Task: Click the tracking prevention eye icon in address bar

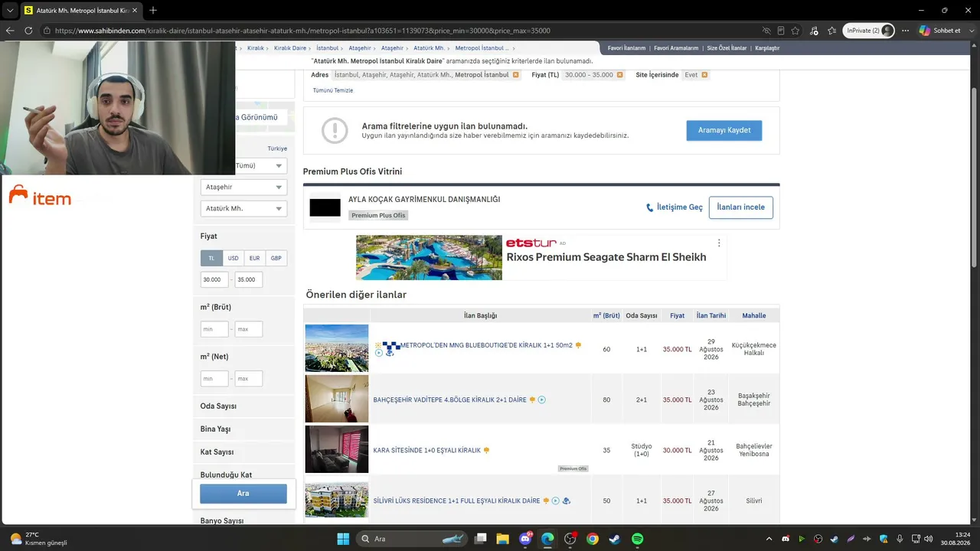Action: 766,31
